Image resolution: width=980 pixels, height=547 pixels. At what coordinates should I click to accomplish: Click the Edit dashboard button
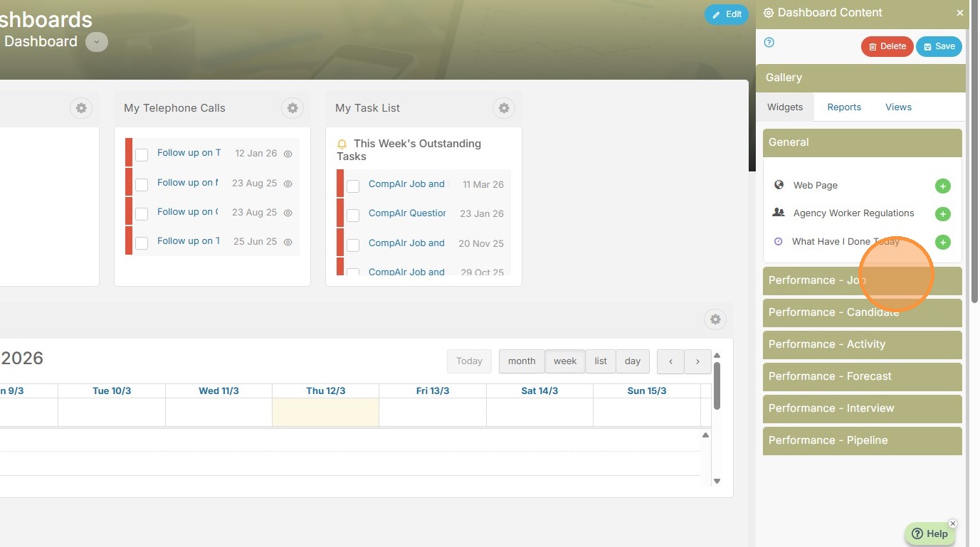click(727, 14)
